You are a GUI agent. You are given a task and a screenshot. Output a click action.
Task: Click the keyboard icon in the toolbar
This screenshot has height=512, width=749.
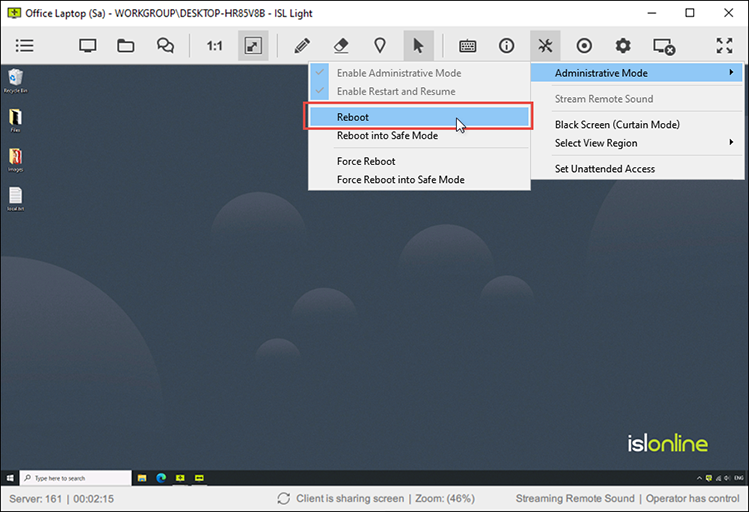(467, 45)
